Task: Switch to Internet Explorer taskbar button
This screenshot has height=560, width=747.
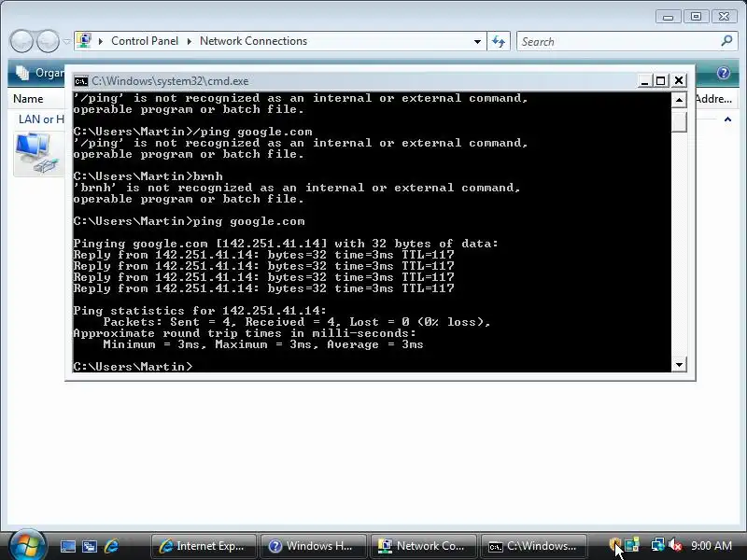Action: (x=204, y=546)
